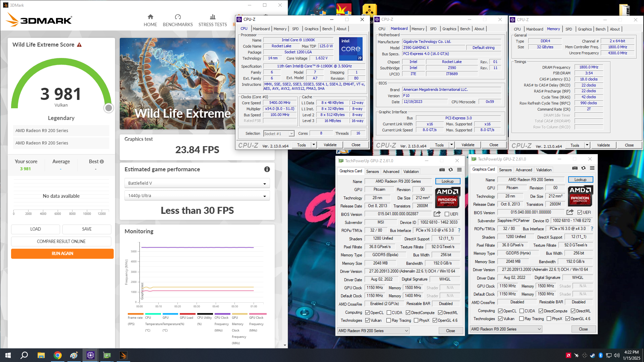Expand Tools dropdown arrow in third CPU-Z
Viewport: 644px width, 362px height.
tap(587, 145)
